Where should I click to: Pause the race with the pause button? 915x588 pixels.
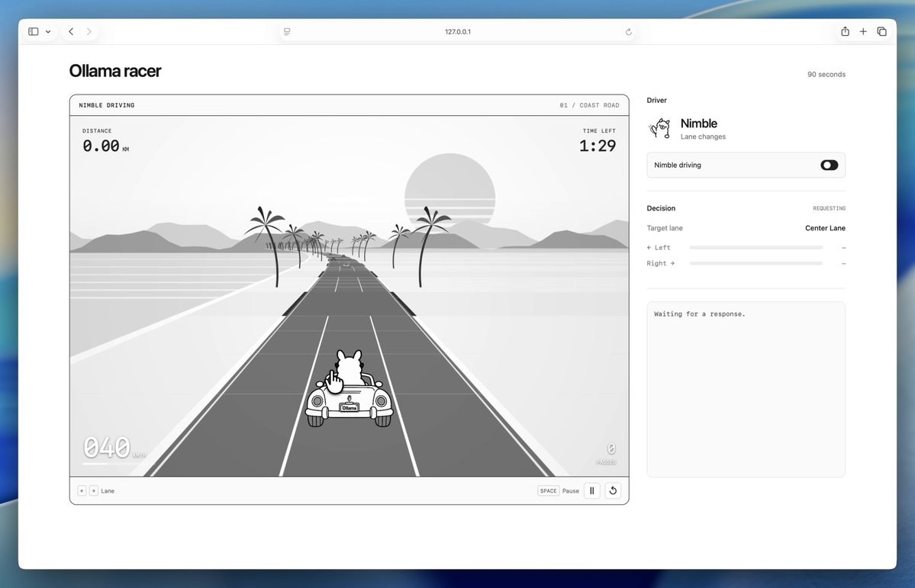tap(591, 490)
